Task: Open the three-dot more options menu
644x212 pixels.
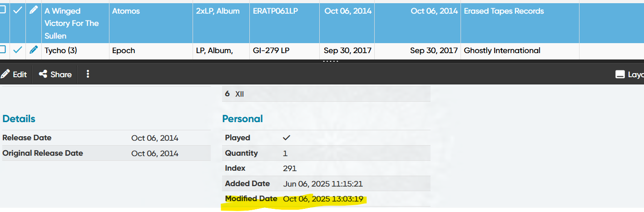Action: 88,74
